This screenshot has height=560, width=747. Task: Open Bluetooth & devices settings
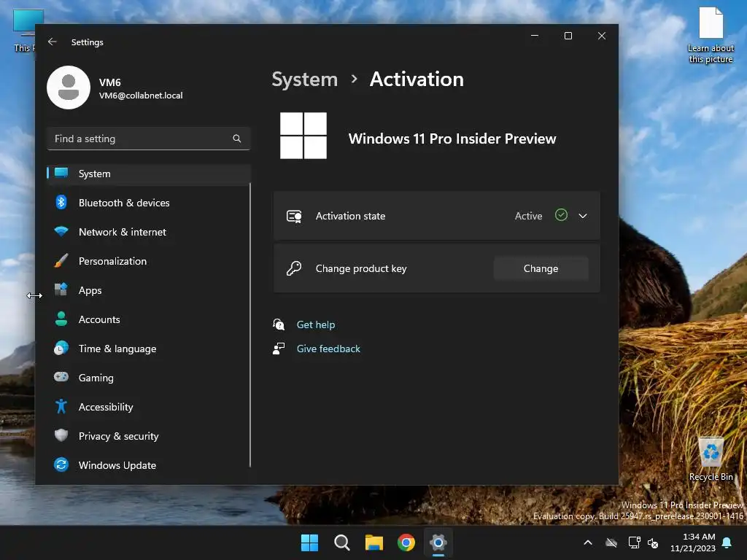point(149,203)
